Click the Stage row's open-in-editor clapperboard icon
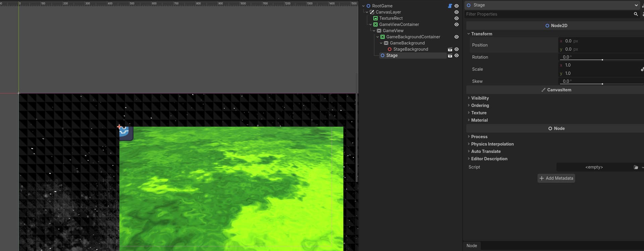The width and height of the screenshot is (644, 251). click(450, 56)
